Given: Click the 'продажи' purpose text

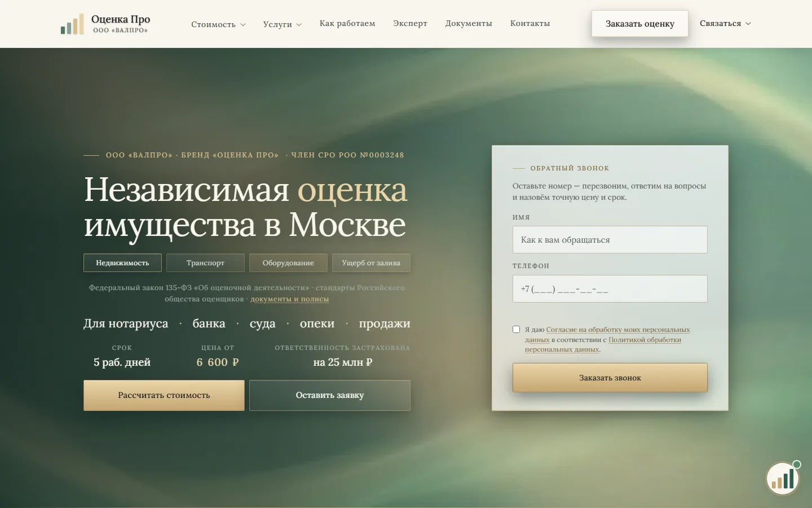Looking at the screenshot, I should tap(385, 323).
